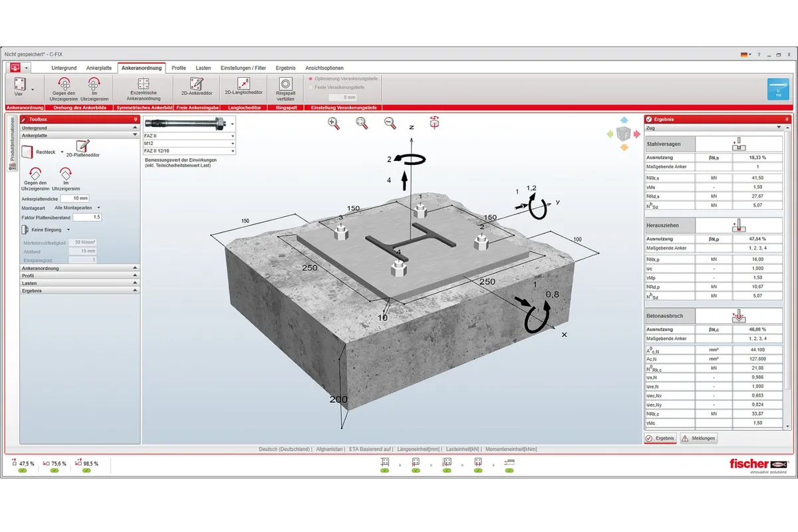This screenshot has width=798, height=532.
Task: Click the Ringspalt verfüllen icon
Action: click(x=285, y=88)
